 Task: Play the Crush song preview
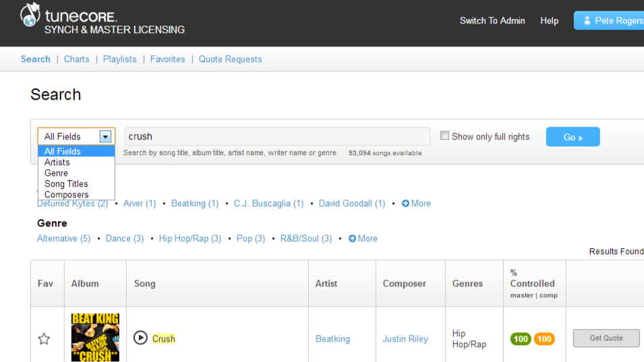[x=140, y=338]
